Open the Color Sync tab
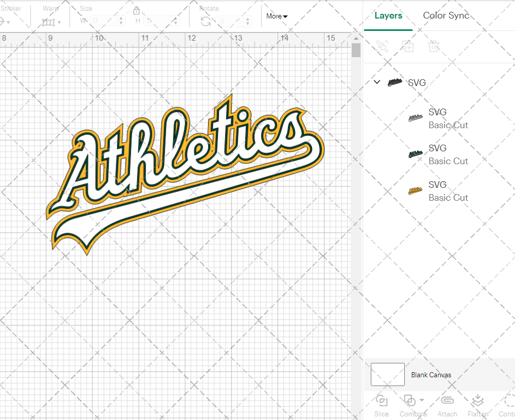Screen dimensions: 515x420 click(x=445, y=15)
